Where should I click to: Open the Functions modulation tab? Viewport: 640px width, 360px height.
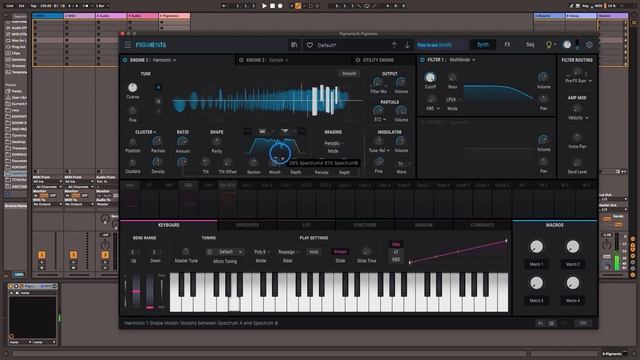click(364, 225)
